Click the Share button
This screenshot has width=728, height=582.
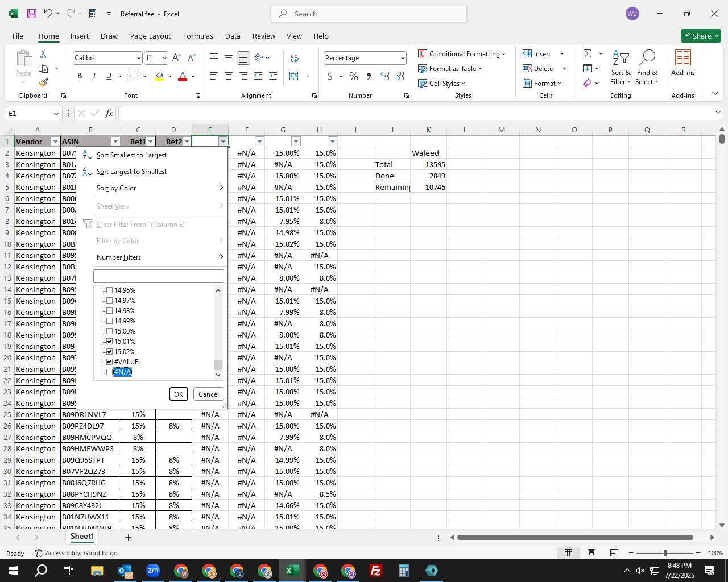click(x=701, y=36)
